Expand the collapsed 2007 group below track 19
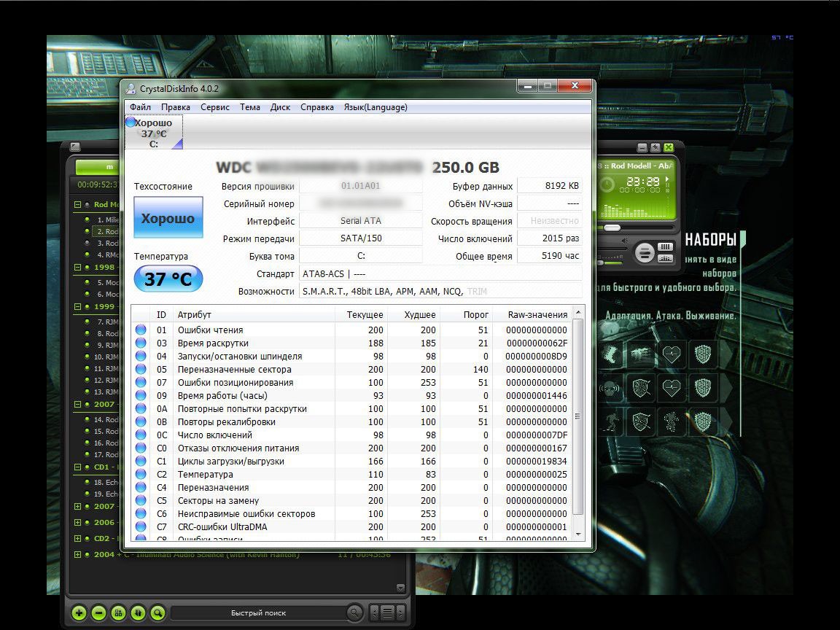 pyautogui.click(x=78, y=506)
